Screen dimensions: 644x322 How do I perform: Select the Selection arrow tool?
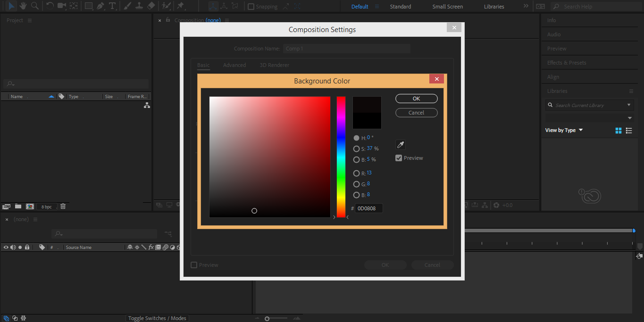[12, 6]
